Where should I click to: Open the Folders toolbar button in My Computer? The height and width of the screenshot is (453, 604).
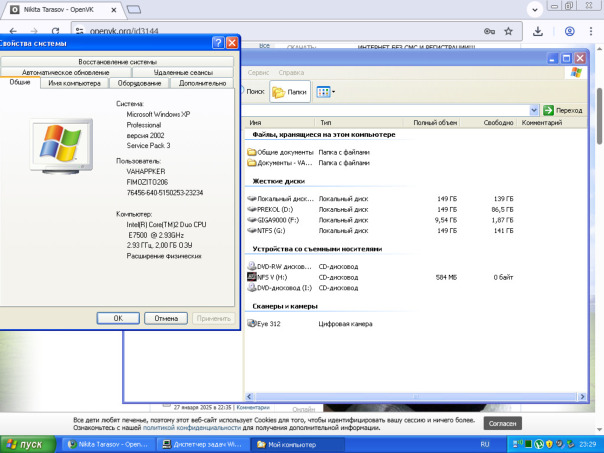click(290, 92)
